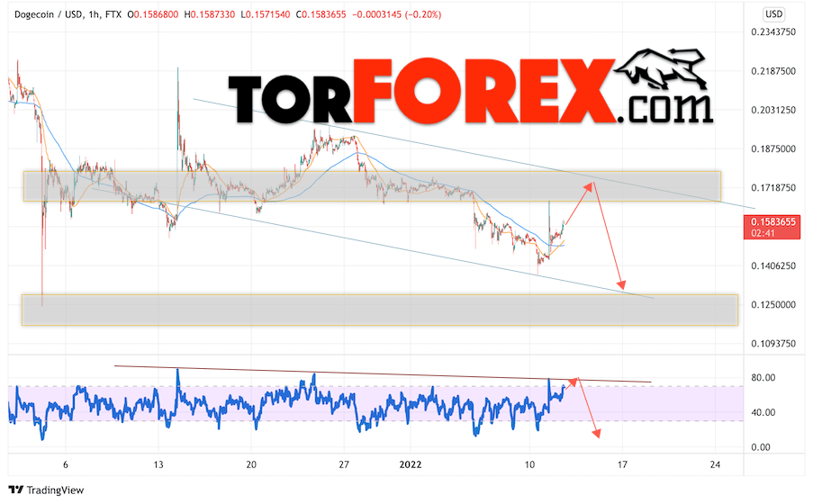
Task: Click price axis value 0.2343750
Action: (x=773, y=32)
